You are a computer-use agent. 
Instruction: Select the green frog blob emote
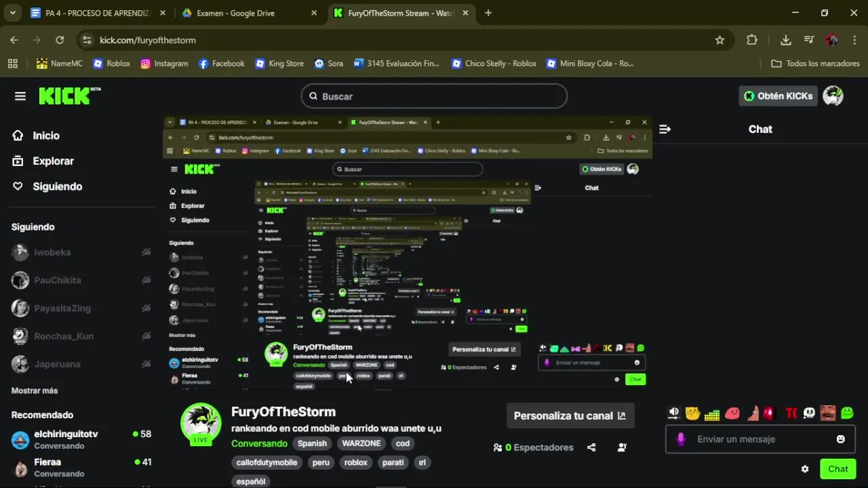point(847,413)
